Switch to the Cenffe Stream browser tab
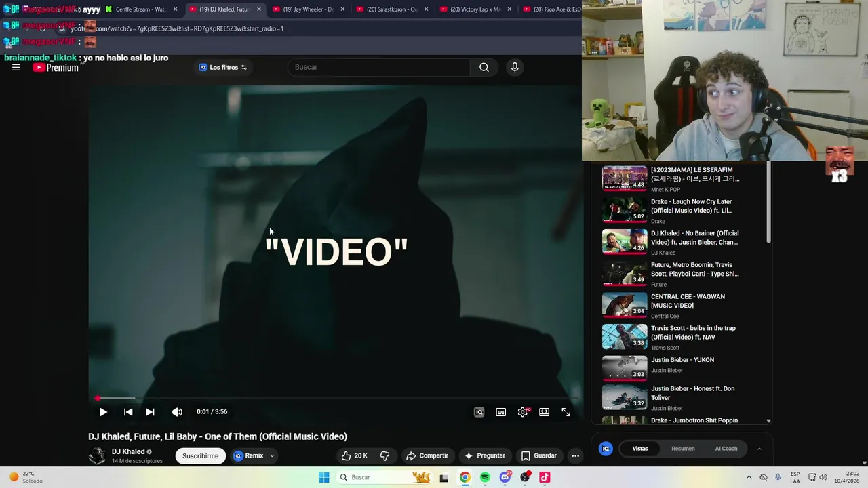 pos(142,9)
